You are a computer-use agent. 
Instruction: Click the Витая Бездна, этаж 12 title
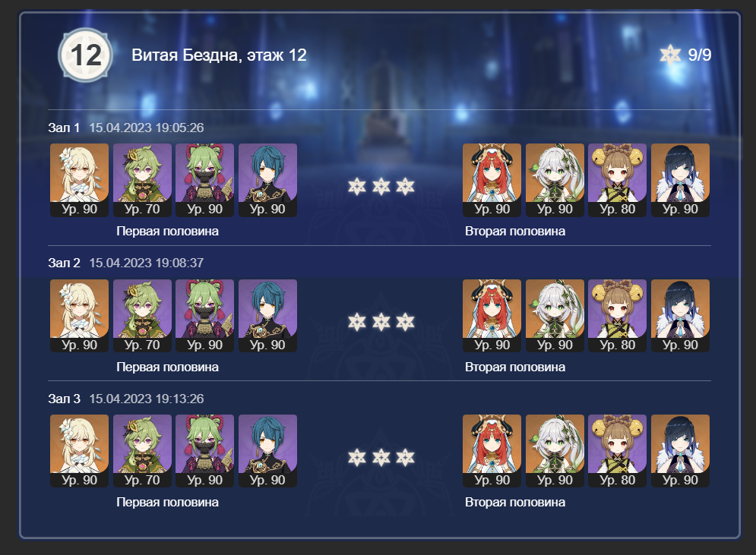pos(220,55)
